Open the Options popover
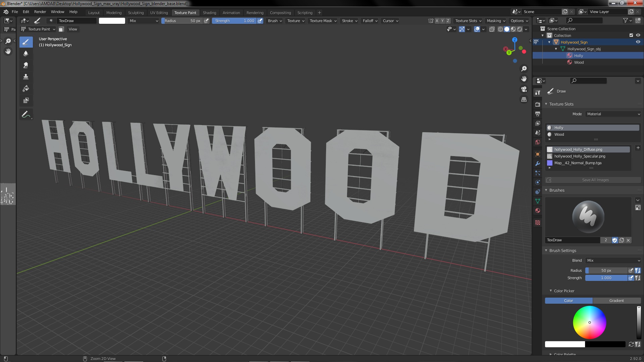Viewport: 644px width, 362px height. click(x=519, y=21)
